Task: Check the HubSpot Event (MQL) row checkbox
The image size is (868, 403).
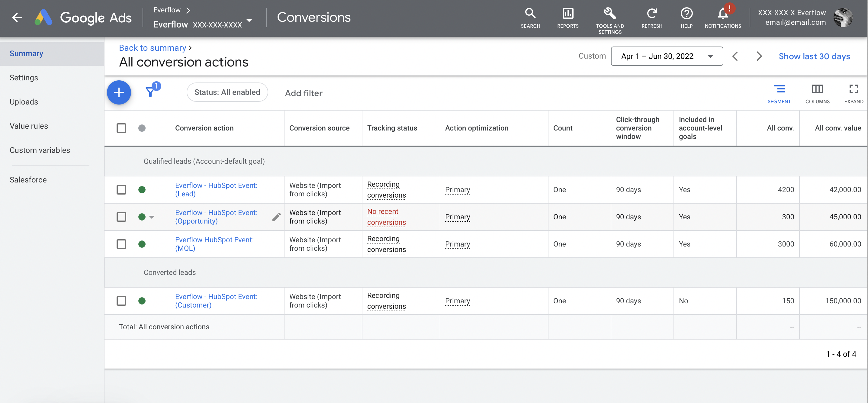Action: pos(121,244)
